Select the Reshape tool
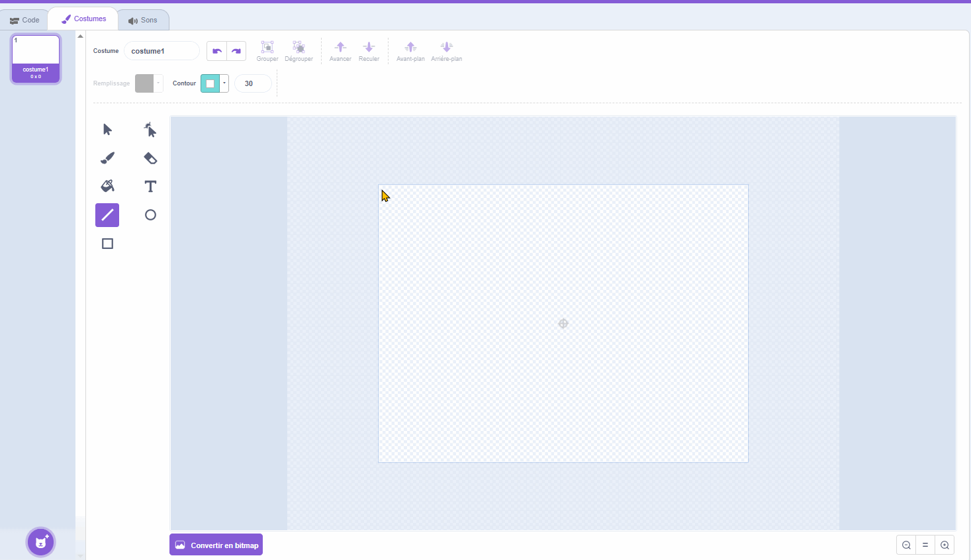Screen dimensions: 971x560 150,130
